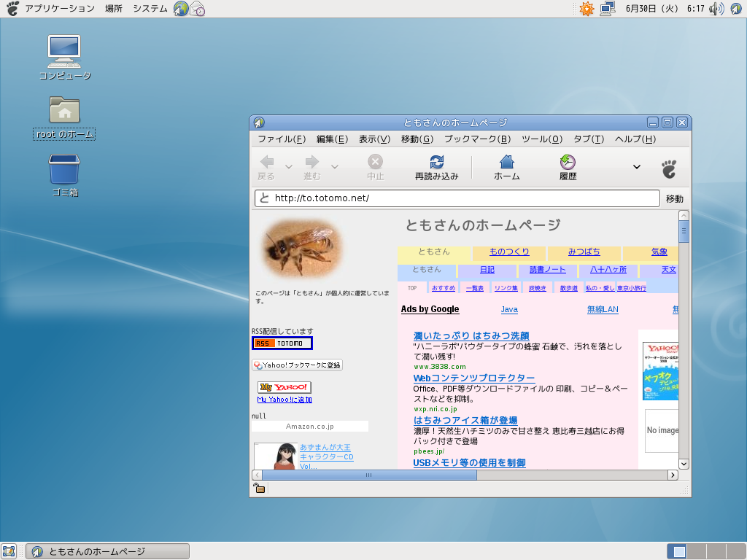This screenshot has width=747, height=560.
Task: Open the Webコンテンツプロテクター ad link
Action: [x=474, y=378]
